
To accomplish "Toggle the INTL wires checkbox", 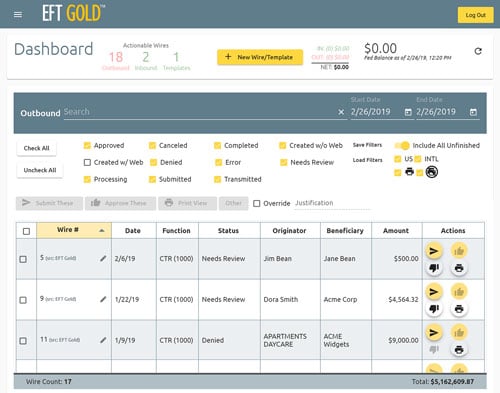I will pyautogui.click(x=418, y=159).
